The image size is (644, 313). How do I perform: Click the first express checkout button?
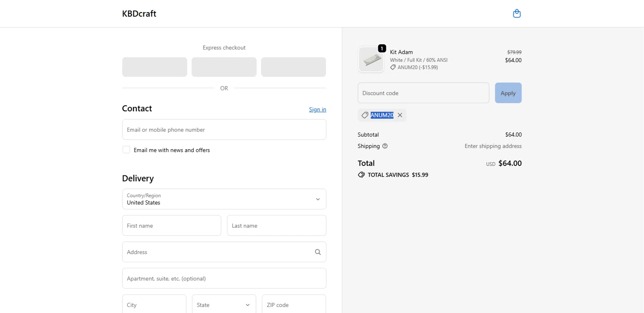(155, 67)
